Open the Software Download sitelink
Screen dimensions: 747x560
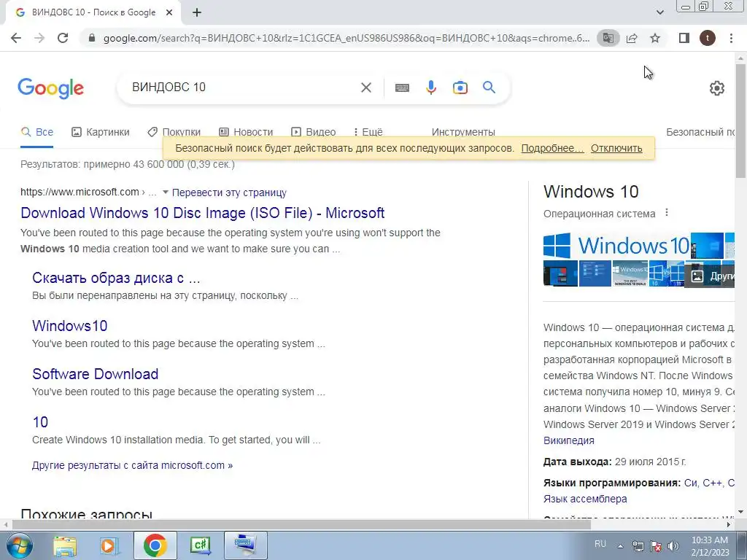(96, 374)
